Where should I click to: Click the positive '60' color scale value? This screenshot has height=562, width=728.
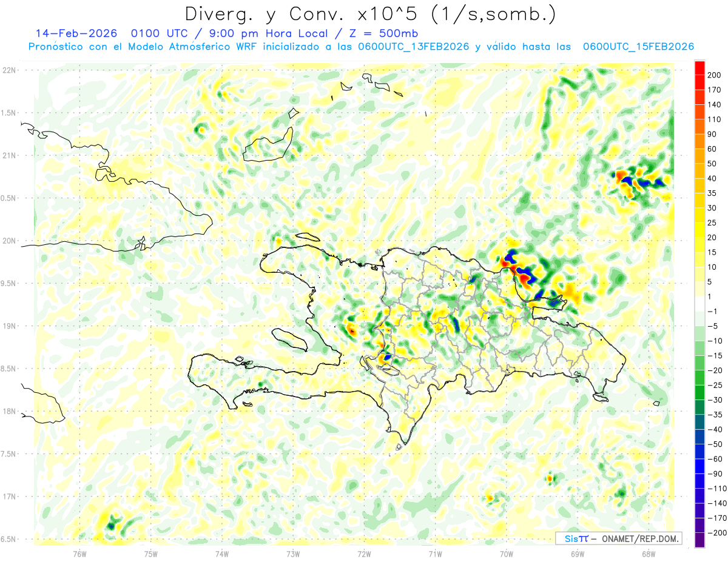click(712, 149)
